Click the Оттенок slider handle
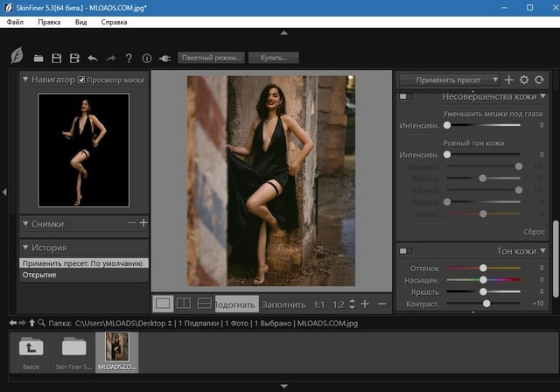Image resolution: width=560 pixels, height=392 pixels. (483, 268)
